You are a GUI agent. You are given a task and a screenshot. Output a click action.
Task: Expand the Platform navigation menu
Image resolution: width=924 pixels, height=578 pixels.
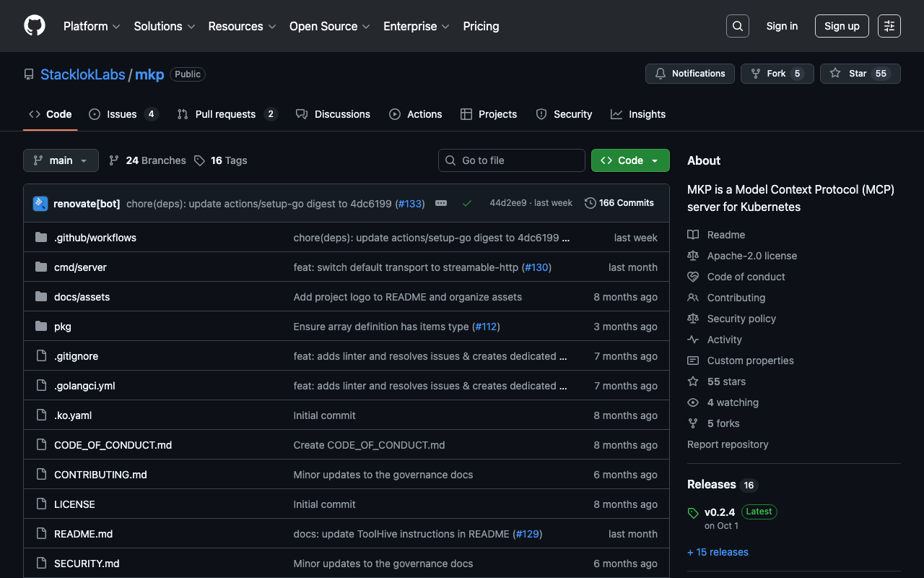point(91,26)
